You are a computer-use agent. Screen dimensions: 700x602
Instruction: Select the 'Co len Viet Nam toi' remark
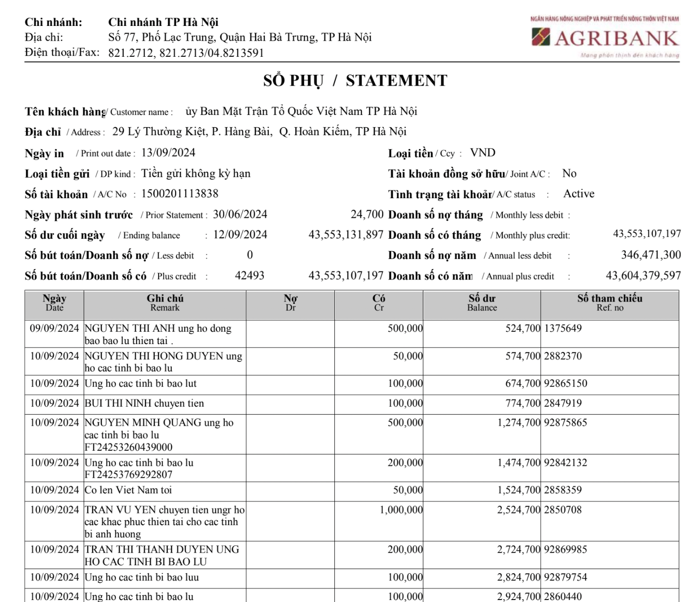[128, 490]
